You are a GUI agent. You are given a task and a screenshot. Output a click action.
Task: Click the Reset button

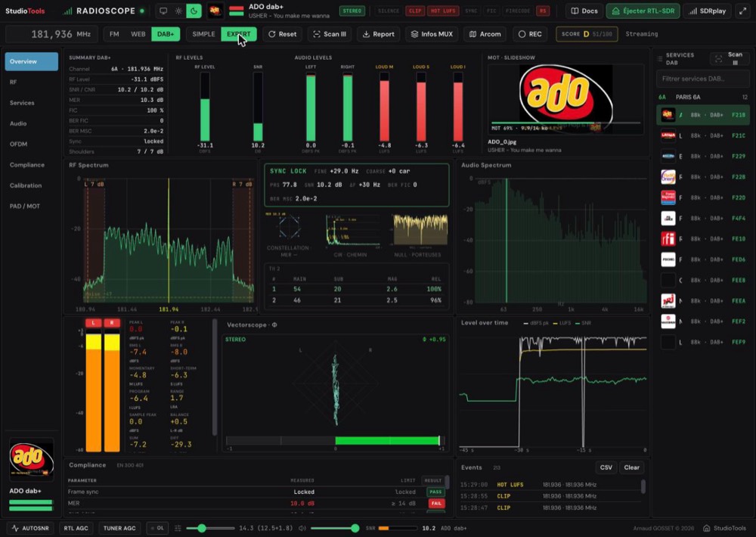(283, 34)
